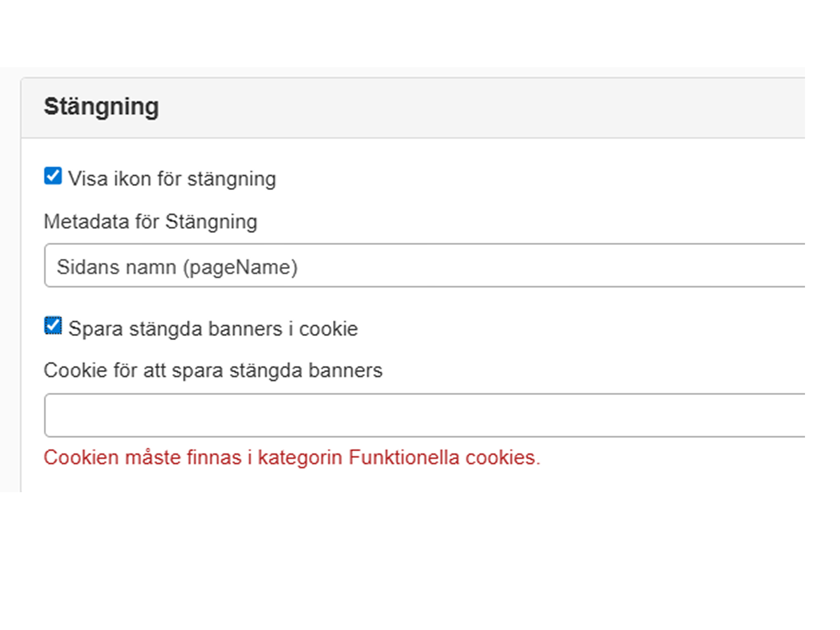
Task: Click the 'Metadata för Stängning' field label
Action: click(150, 222)
